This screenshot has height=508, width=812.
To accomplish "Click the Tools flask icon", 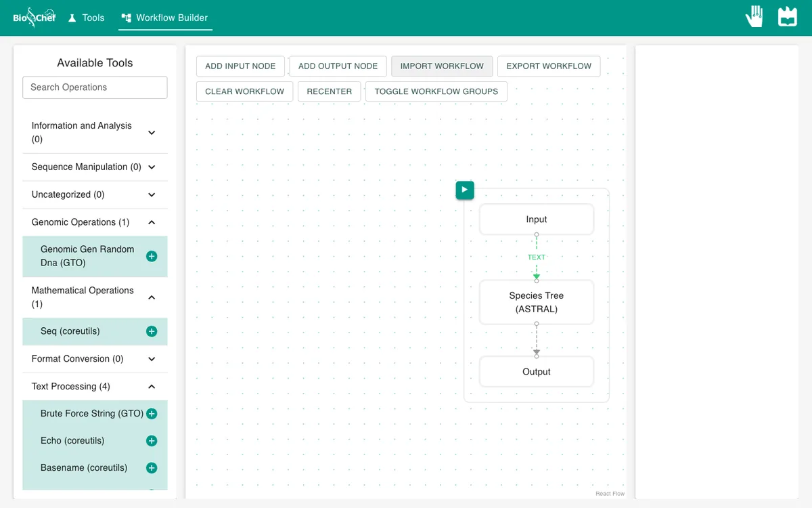I will coord(72,18).
